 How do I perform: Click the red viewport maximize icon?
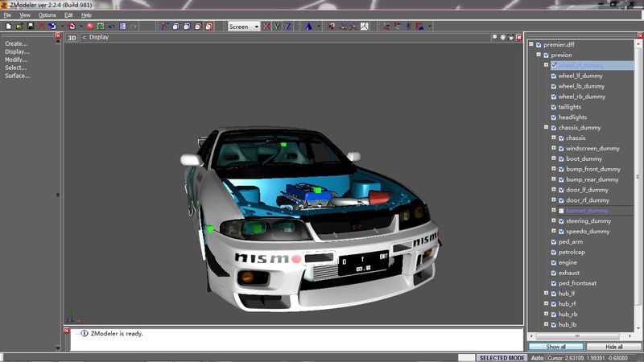[518, 37]
